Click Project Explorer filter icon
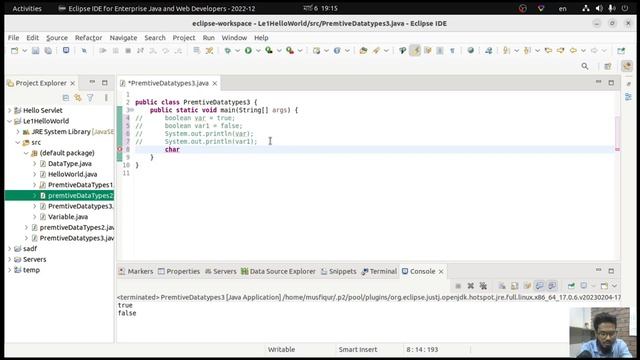640x360 pixels. point(90,98)
